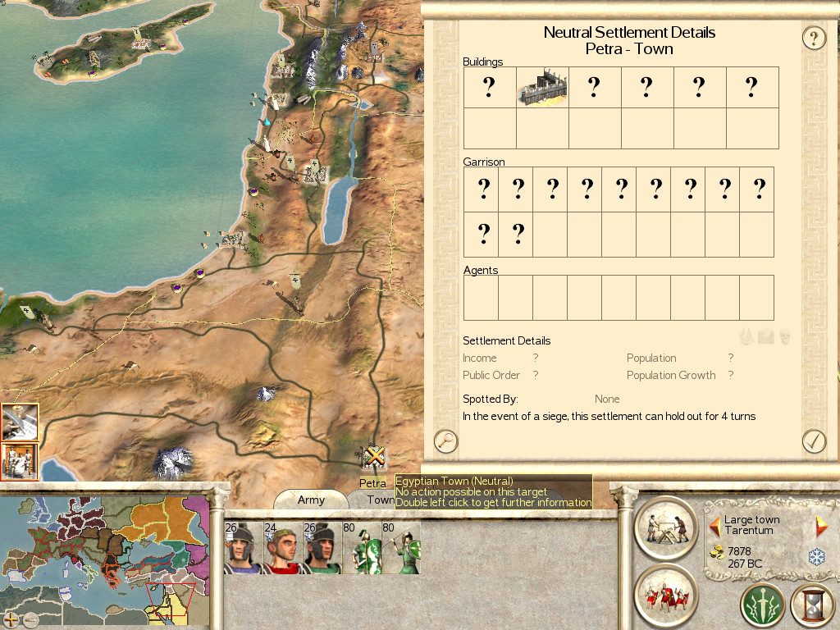Click the 'Income' label

pos(479,358)
